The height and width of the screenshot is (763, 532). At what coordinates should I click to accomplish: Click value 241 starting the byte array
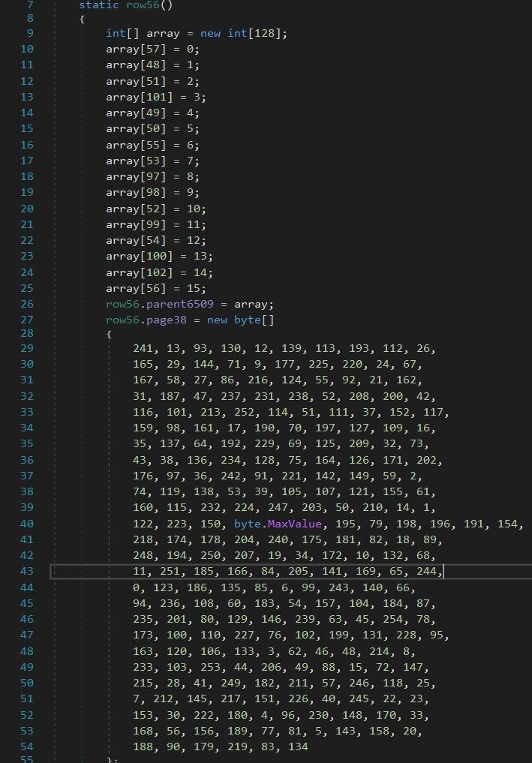[143, 348]
